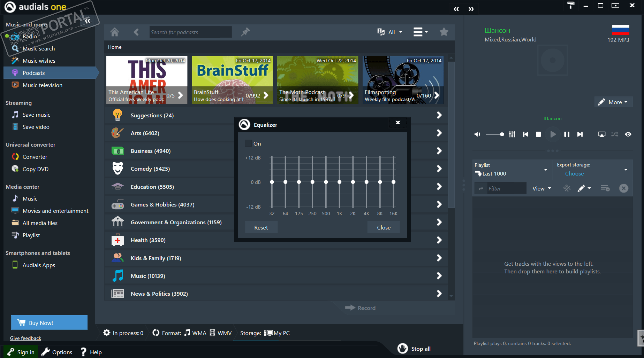Open the More dropdown in player panel
644x358 pixels.
(613, 102)
